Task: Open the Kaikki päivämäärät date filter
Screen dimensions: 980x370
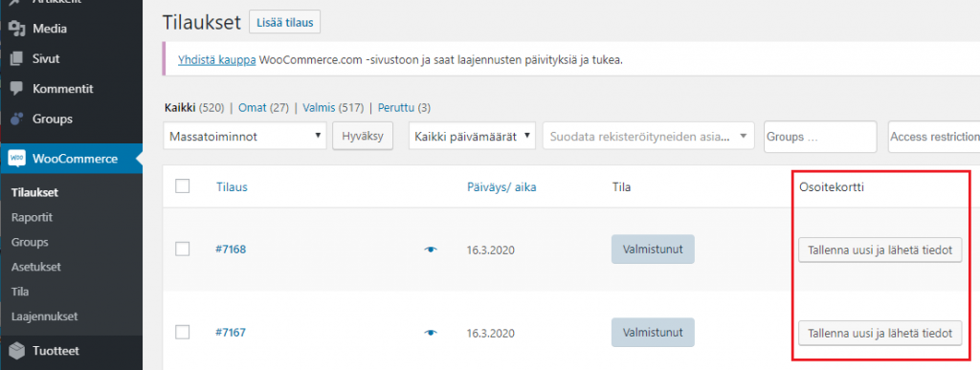Action: (x=472, y=136)
